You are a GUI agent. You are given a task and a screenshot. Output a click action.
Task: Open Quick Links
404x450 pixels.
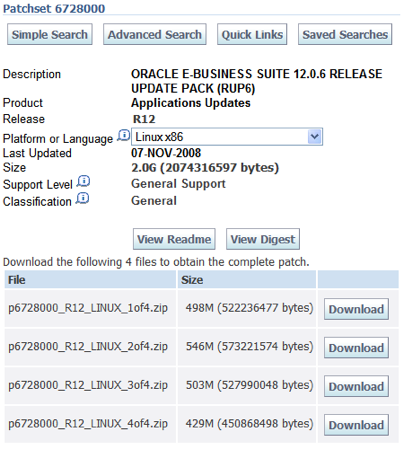pyautogui.click(x=252, y=34)
